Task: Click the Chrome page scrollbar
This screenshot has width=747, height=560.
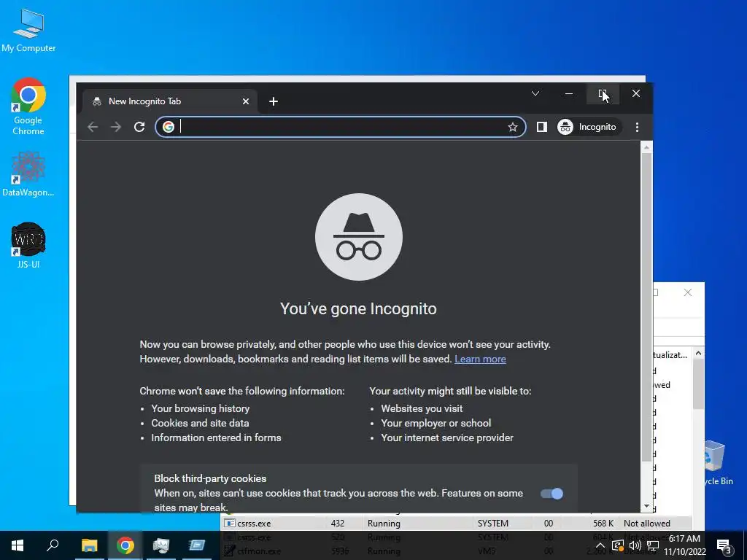Action: click(x=646, y=307)
